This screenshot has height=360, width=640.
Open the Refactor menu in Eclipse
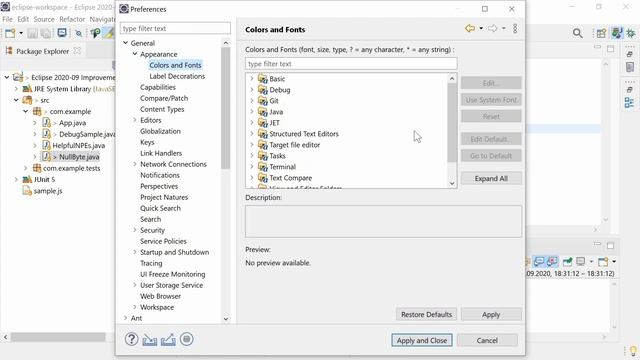(x=72, y=19)
